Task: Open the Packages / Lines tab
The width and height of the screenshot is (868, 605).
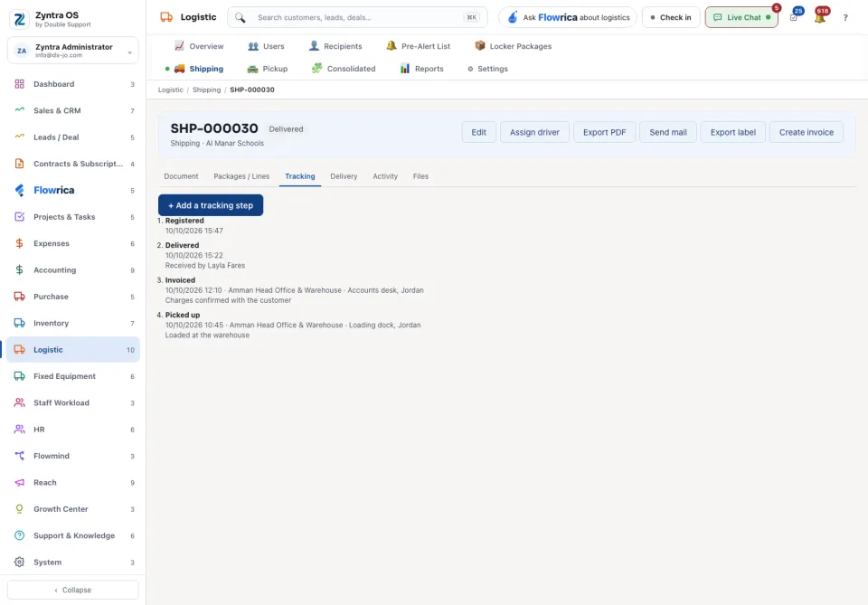Action: (x=241, y=176)
